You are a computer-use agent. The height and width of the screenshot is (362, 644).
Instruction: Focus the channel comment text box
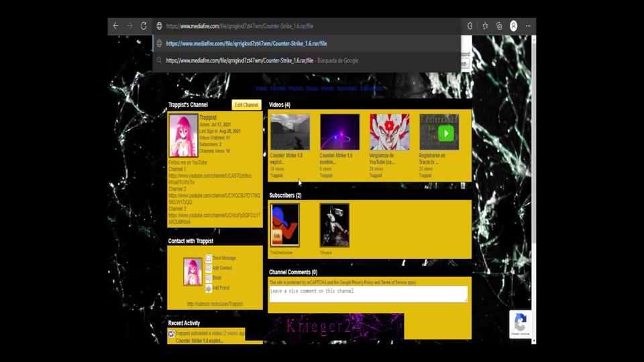(x=368, y=294)
